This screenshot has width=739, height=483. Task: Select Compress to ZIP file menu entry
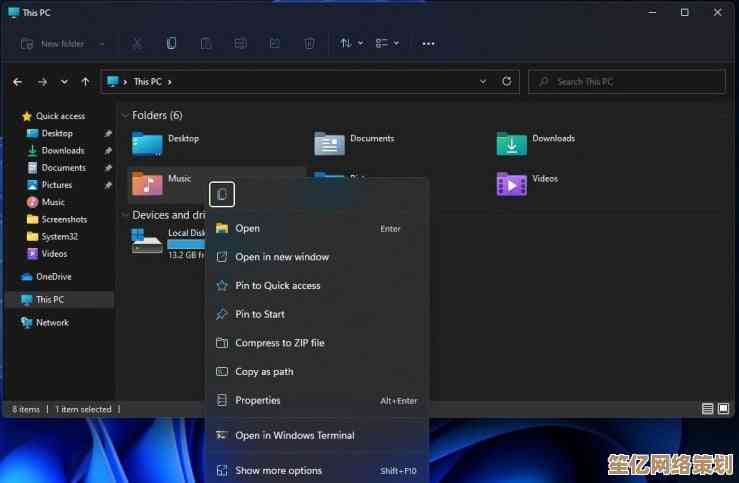[279, 343]
